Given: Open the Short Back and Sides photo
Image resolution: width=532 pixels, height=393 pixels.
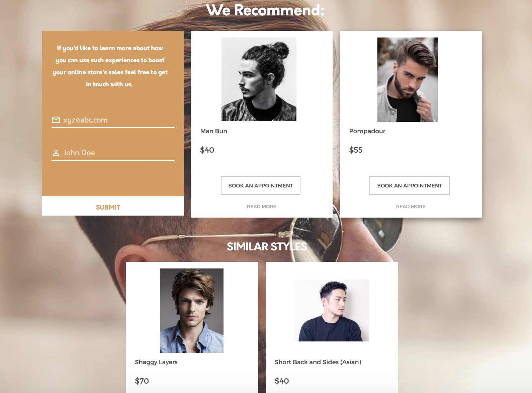Looking at the screenshot, I should point(332,311).
